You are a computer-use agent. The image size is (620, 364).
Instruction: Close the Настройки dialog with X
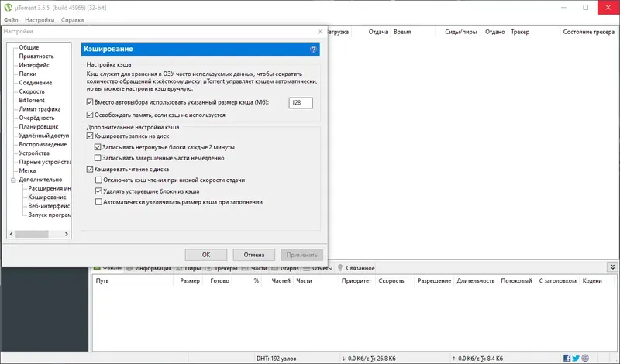(320, 31)
